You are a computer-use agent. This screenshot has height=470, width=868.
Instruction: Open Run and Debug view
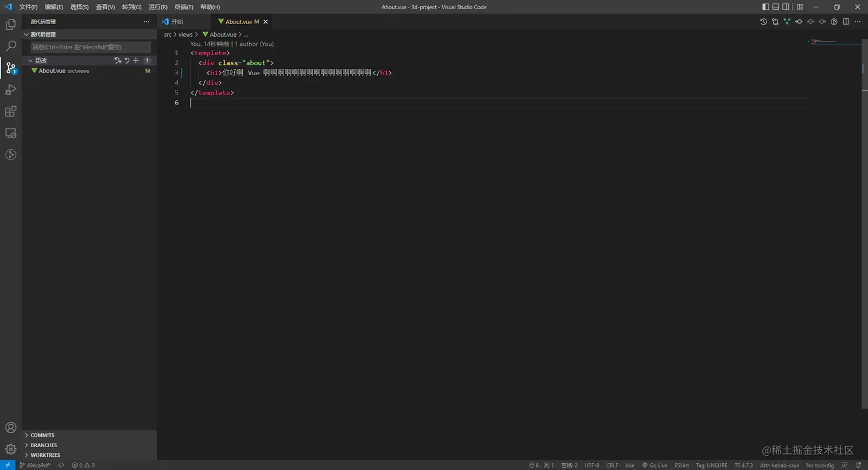pos(10,90)
